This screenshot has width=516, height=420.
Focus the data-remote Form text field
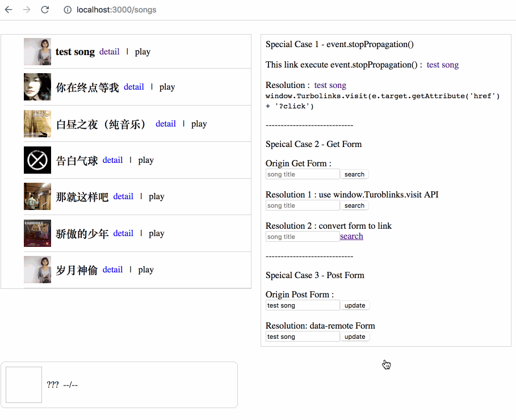click(303, 337)
